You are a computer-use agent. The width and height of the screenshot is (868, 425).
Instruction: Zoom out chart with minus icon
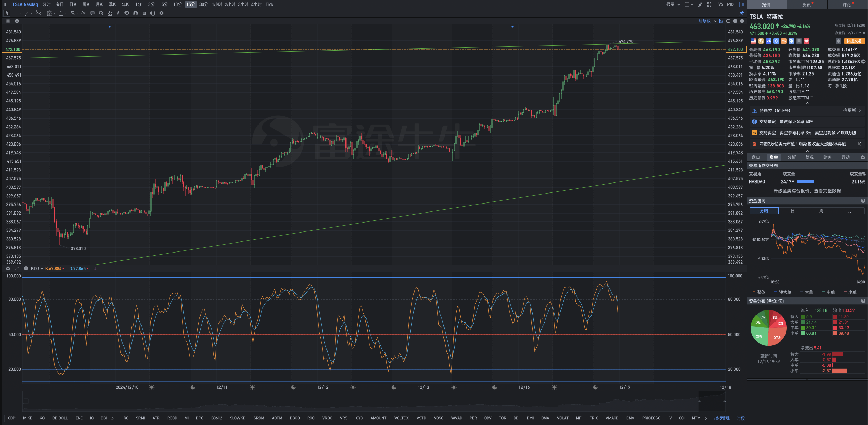735,21
